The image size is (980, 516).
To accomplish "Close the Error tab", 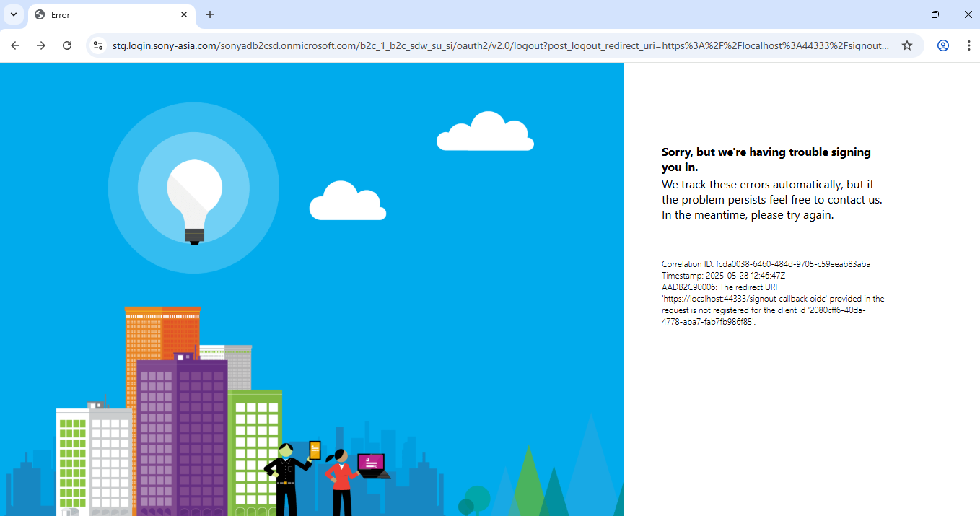I will (184, 14).
